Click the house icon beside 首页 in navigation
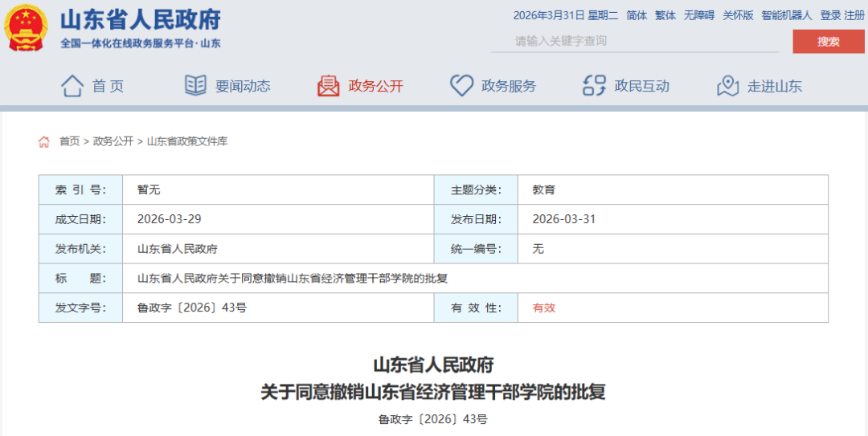This screenshot has height=436, width=868. coord(72,86)
